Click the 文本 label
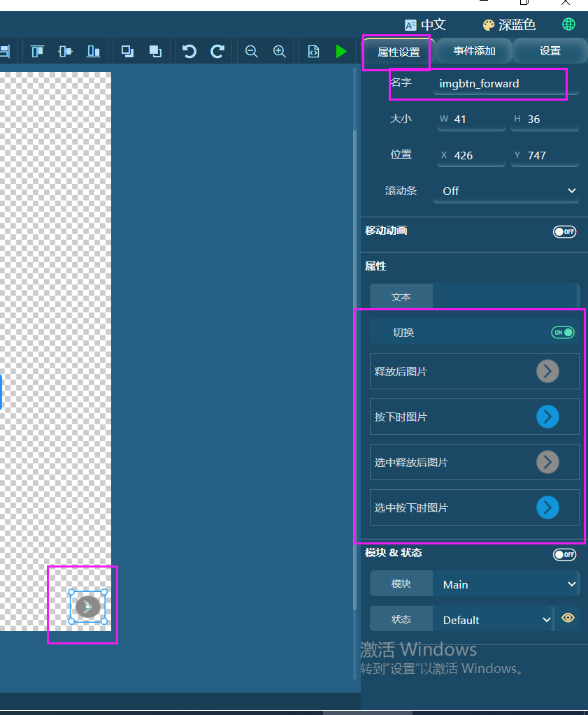Screen dimensions: 588x715 click(401, 297)
